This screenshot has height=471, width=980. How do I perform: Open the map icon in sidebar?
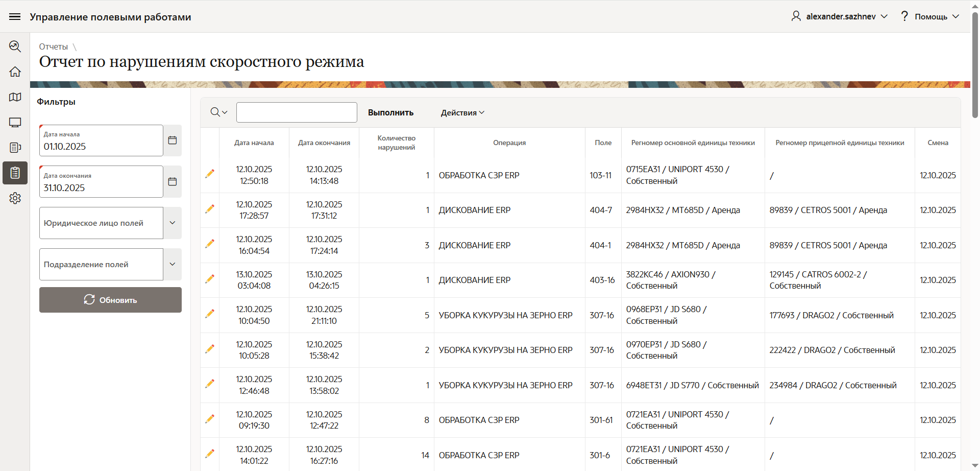click(x=15, y=97)
